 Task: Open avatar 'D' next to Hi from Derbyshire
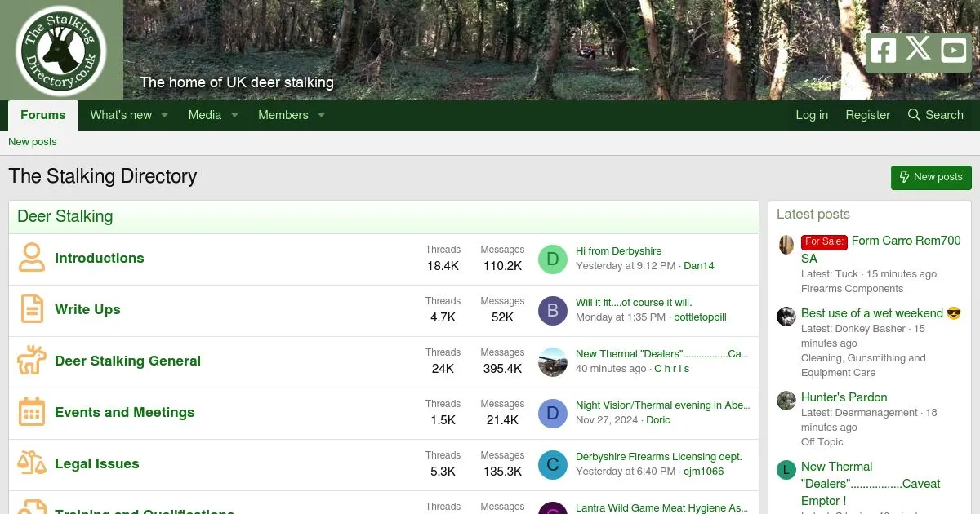[552, 259]
